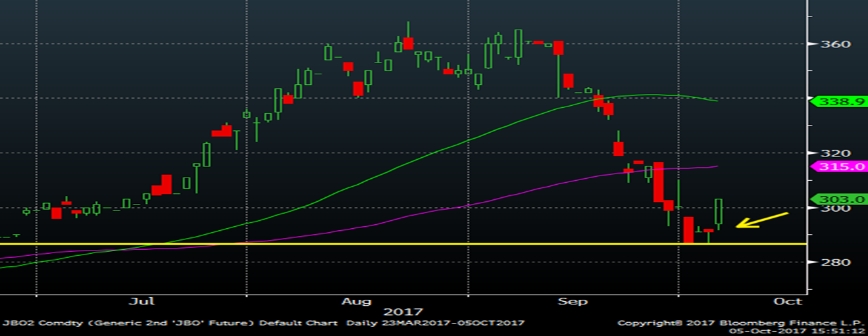Image resolution: width=868 pixels, height=336 pixels.
Task: Select the red candle touching the yellow line
Action: pyautogui.click(x=688, y=230)
